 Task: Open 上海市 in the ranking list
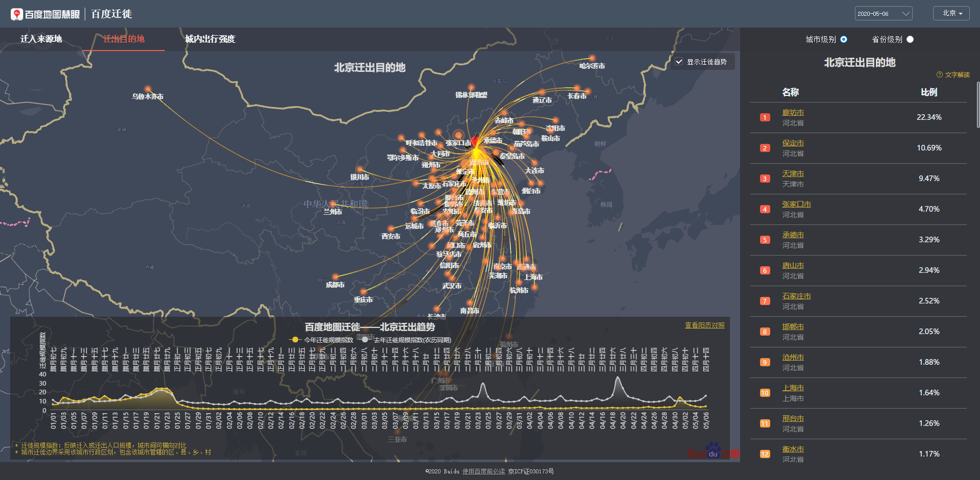[793, 388]
